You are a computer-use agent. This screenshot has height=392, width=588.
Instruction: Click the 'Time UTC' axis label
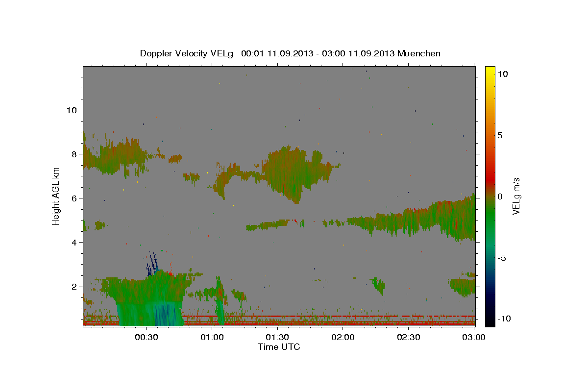(x=279, y=347)
